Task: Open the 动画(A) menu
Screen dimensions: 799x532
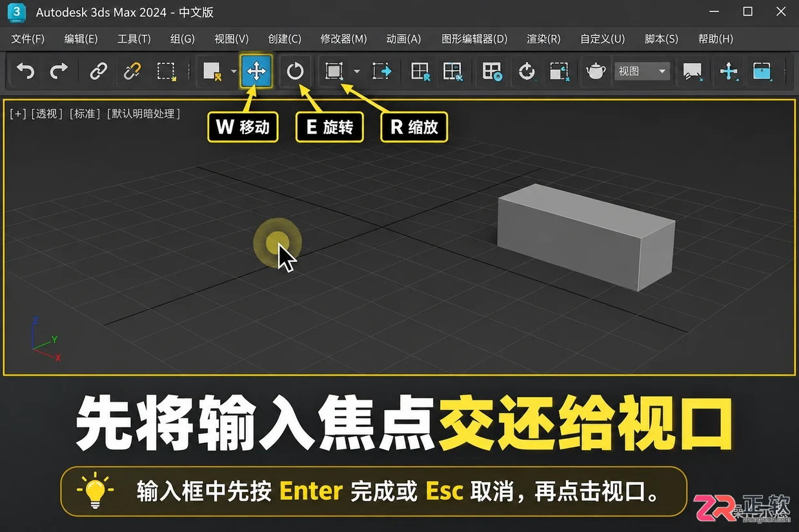Action: [403, 39]
